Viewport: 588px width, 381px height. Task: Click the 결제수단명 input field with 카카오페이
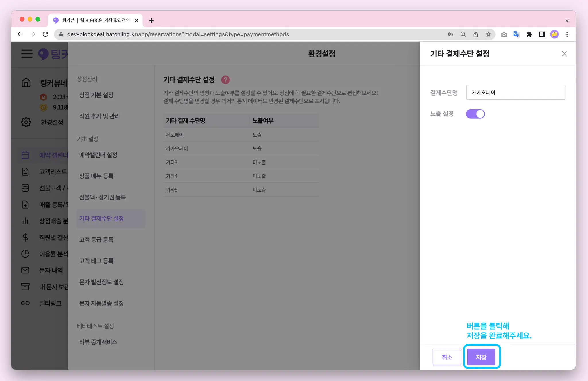point(515,92)
